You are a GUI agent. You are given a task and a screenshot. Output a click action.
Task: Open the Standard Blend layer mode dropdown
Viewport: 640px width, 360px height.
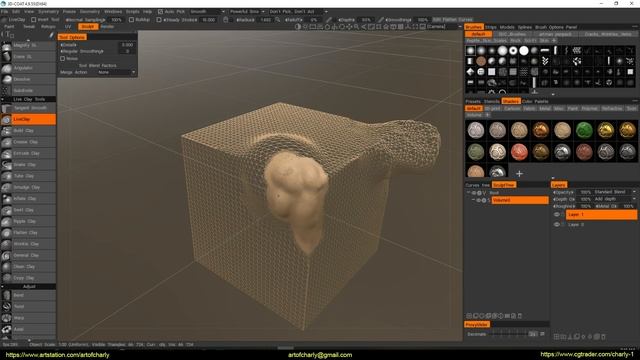(x=615, y=192)
